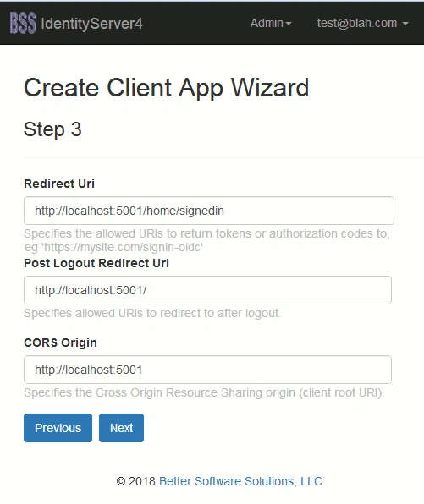Open the test@blah.com account dropdown
Viewport: 424px width, 504px height.
362,23
